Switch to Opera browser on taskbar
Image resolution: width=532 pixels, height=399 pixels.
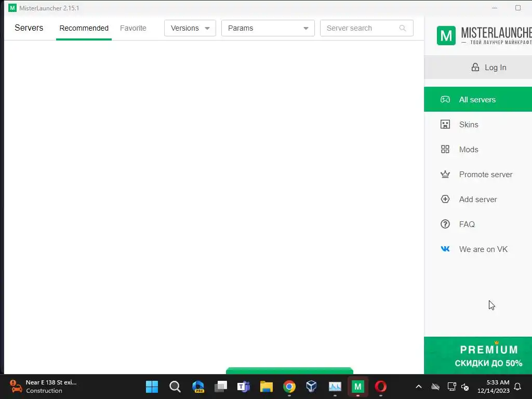pyautogui.click(x=381, y=387)
